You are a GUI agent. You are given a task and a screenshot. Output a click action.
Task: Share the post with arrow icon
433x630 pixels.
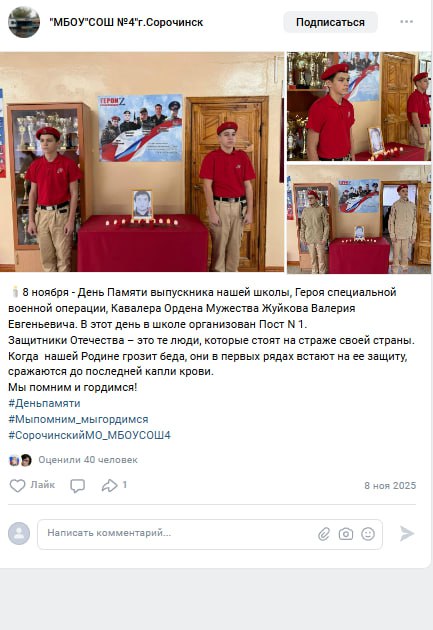point(109,486)
